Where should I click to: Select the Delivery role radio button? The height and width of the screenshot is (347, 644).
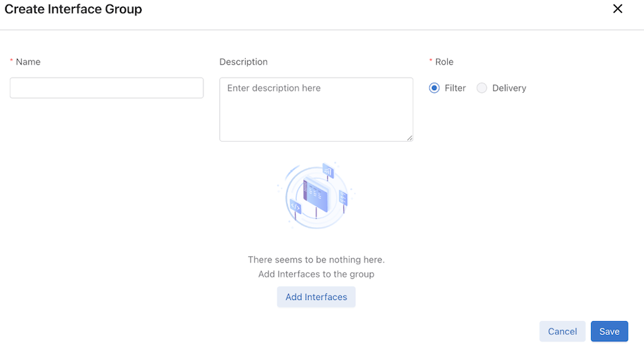[x=482, y=88]
